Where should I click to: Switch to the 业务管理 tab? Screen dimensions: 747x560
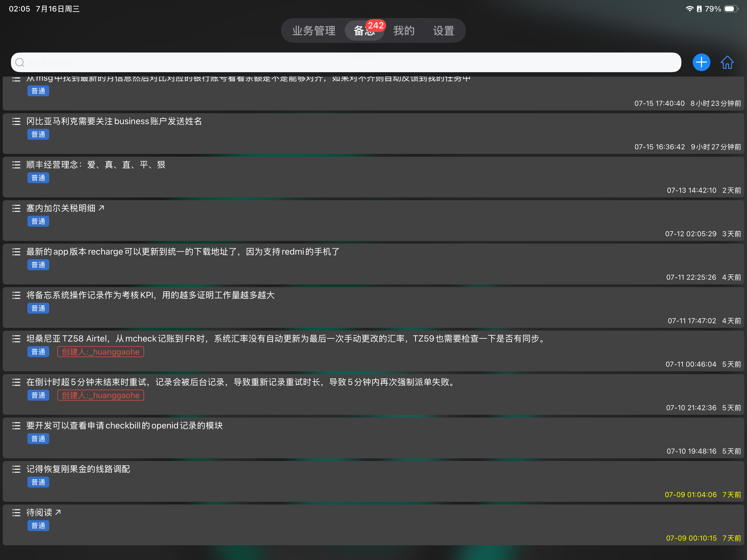click(x=314, y=31)
